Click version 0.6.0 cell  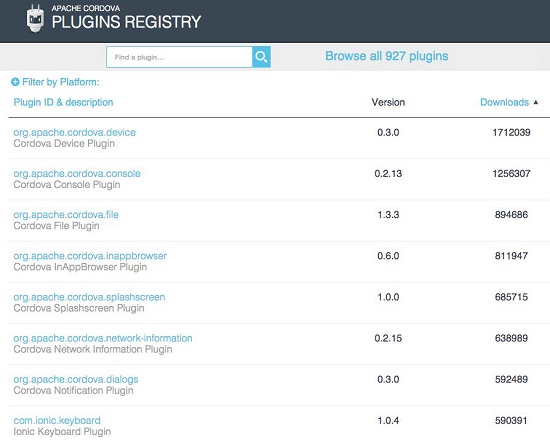click(x=388, y=256)
